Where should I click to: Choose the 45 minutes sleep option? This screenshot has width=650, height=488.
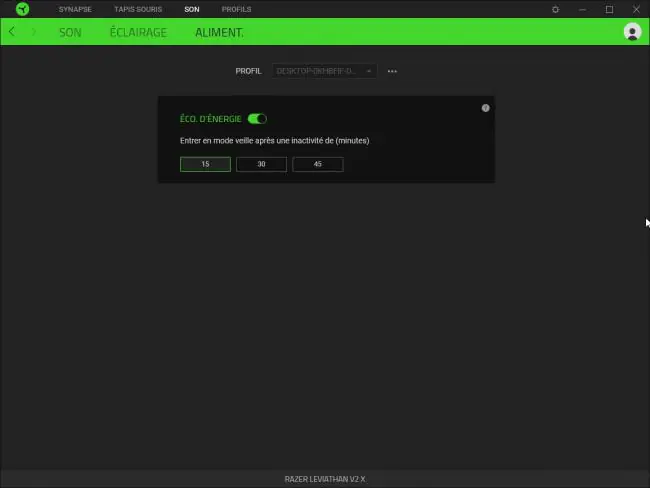pyautogui.click(x=318, y=164)
